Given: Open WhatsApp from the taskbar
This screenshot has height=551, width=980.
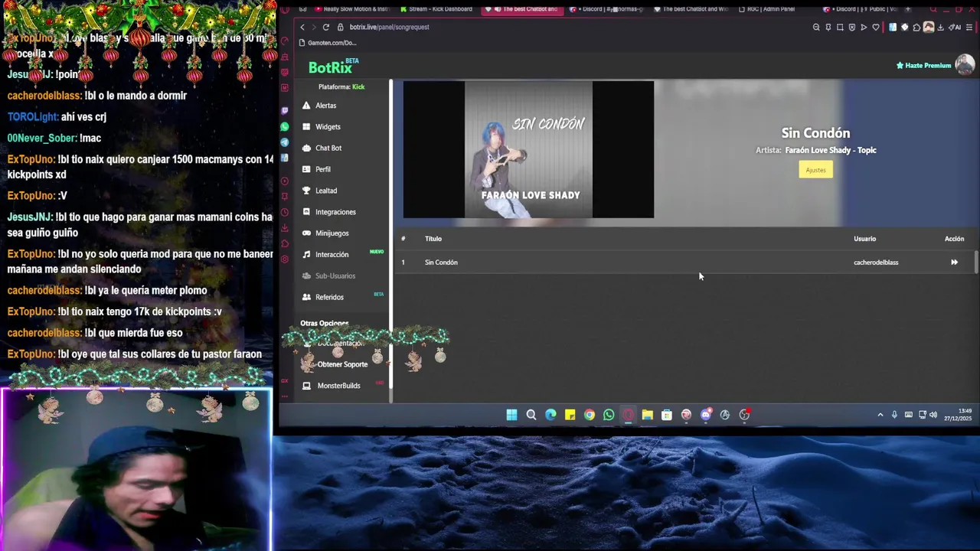Looking at the screenshot, I should click(x=609, y=415).
